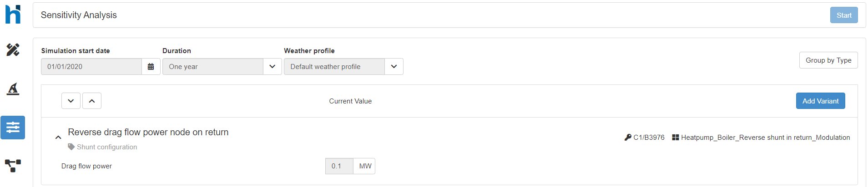Click the blue 'h' application logo
This screenshot has height=187, width=868.
pos(13,15)
